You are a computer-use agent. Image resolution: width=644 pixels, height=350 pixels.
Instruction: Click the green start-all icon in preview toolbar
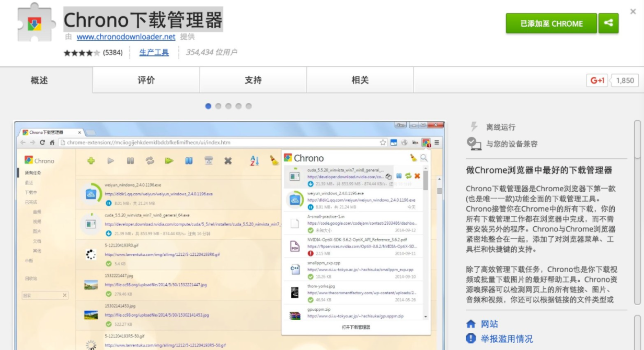(x=169, y=160)
